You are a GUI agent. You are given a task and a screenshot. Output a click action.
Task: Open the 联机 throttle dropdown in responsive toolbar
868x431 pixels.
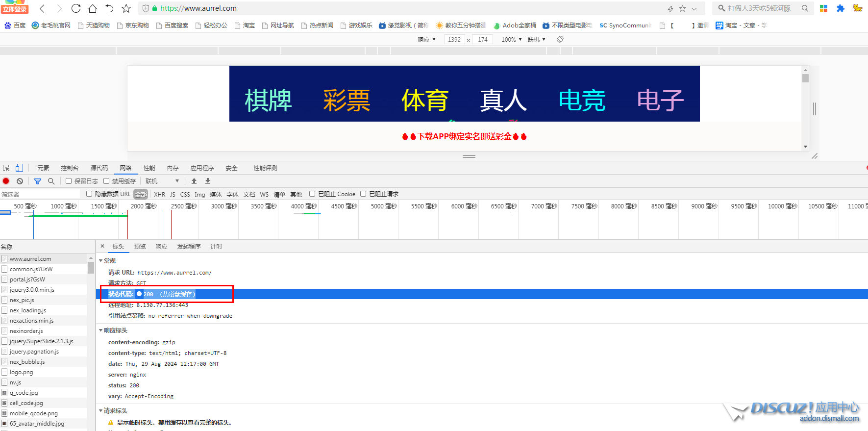(537, 39)
